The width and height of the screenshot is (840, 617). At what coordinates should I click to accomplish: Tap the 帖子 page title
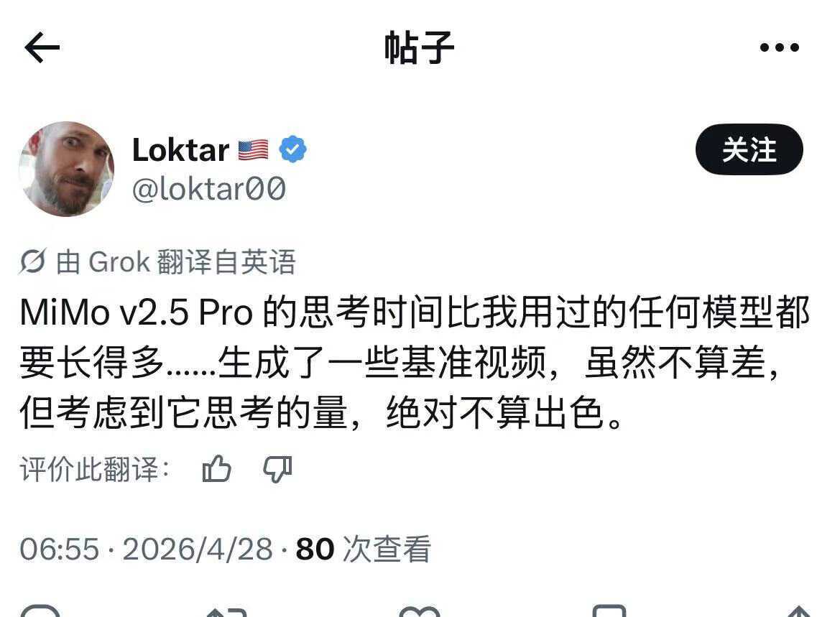[x=420, y=47]
